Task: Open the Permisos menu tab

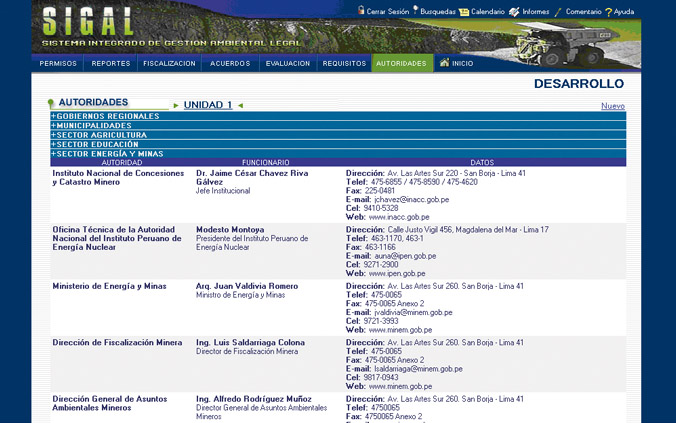Action: tap(58, 63)
